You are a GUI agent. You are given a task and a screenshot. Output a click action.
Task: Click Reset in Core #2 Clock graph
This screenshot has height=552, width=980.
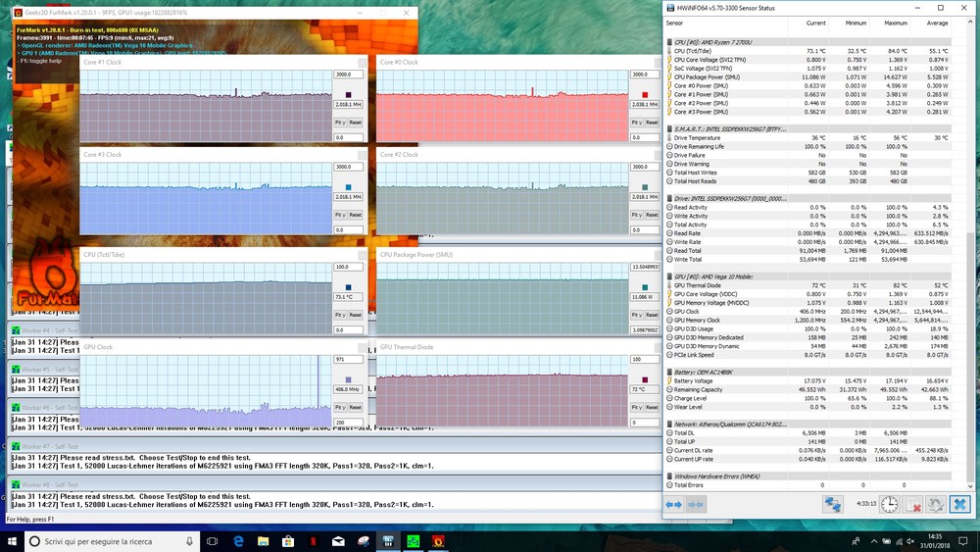652,215
